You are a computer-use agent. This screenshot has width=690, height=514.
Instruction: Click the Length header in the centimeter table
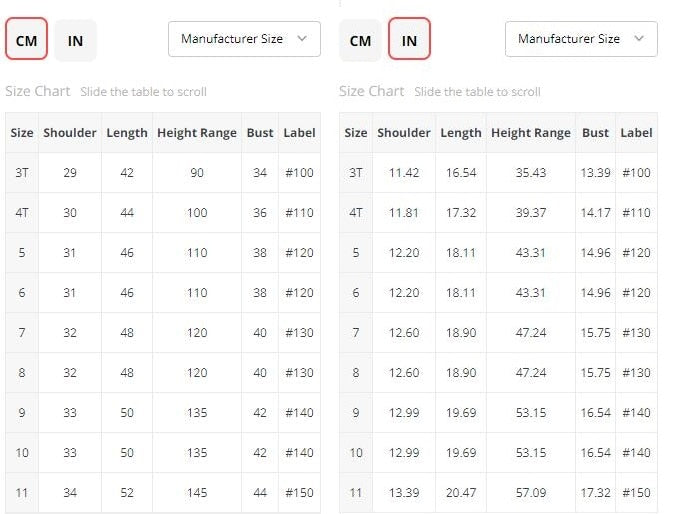127,133
